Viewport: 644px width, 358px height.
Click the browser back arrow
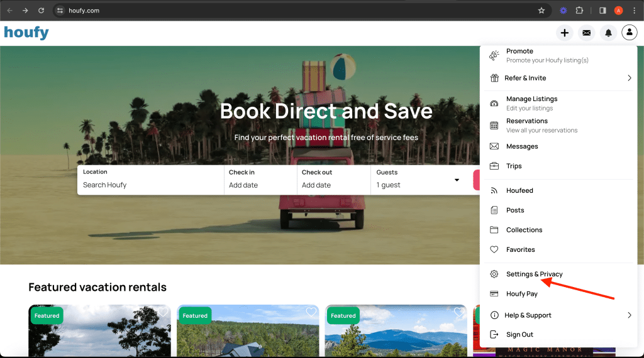coord(10,10)
